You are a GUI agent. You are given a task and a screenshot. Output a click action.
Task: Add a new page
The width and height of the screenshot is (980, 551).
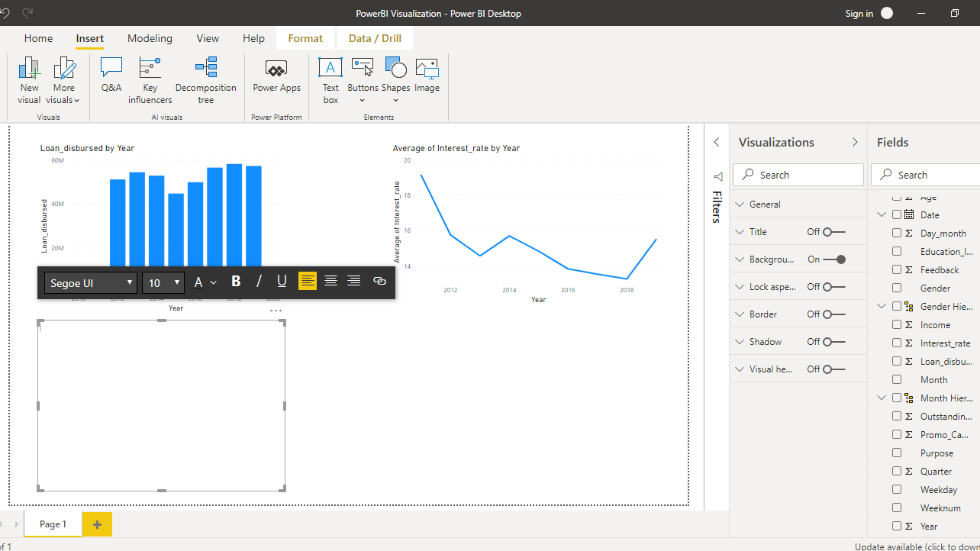tap(97, 524)
